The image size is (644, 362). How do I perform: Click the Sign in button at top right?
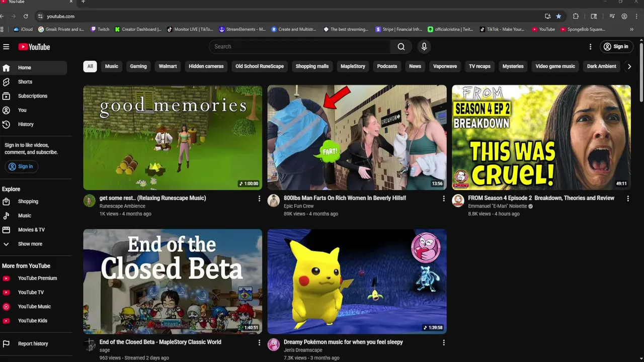point(616,47)
